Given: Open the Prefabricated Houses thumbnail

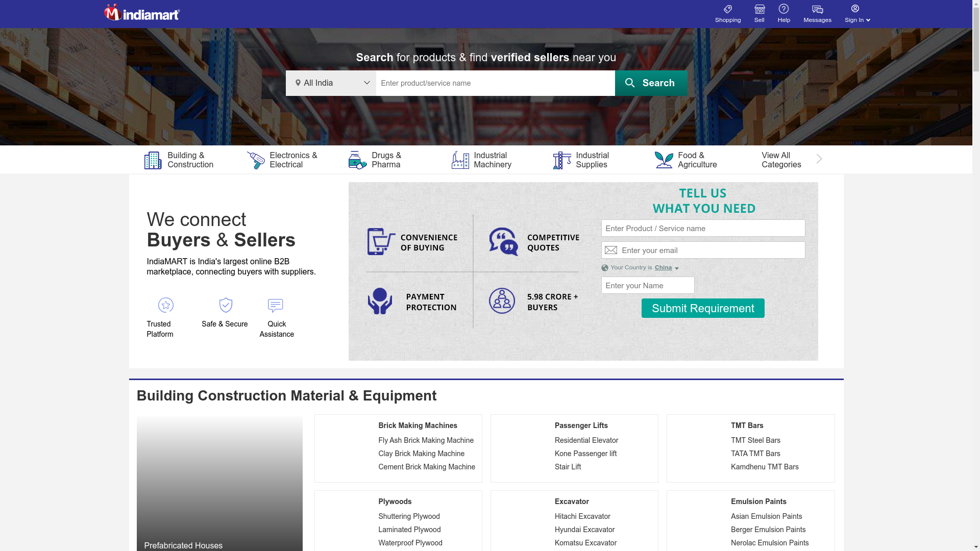Looking at the screenshot, I should click(219, 483).
